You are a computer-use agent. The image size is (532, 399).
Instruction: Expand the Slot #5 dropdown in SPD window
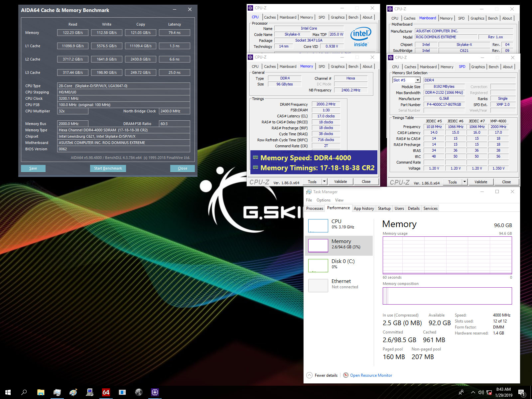[x=418, y=80]
